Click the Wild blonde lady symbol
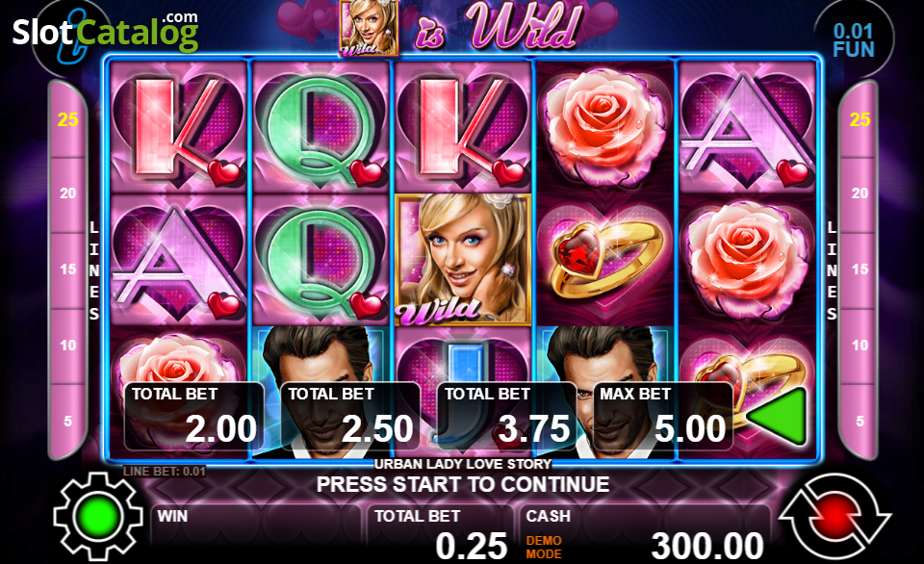Image resolution: width=924 pixels, height=564 pixels. pyautogui.click(x=463, y=260)
